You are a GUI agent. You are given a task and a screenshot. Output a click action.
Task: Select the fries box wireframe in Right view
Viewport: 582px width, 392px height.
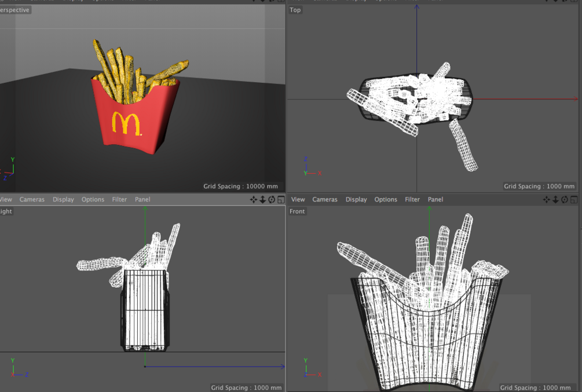(145, 310)
